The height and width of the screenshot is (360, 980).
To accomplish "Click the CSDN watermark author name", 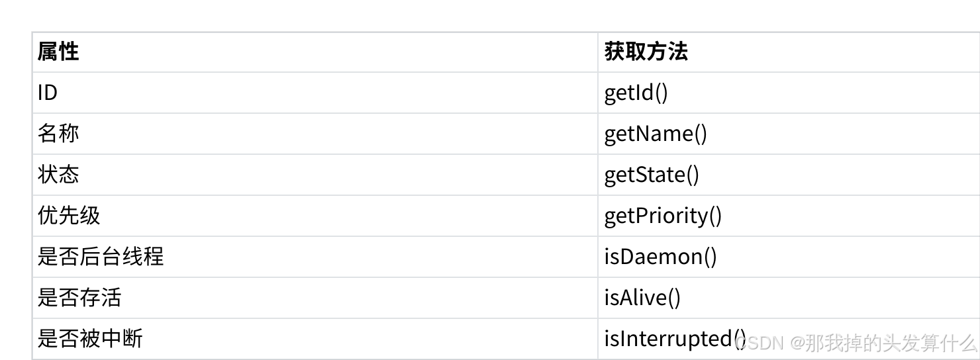I will [x=883, y=343].
